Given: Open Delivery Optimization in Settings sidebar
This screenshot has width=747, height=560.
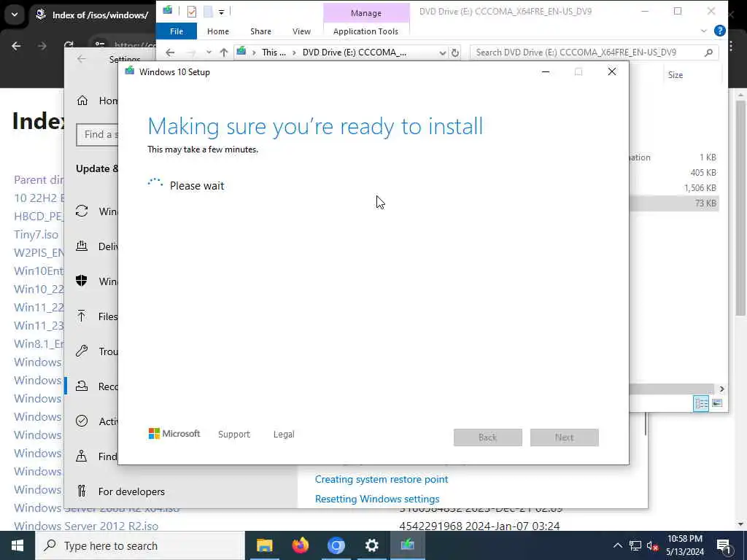Looking at the screenshot, I should tap(97, 246).
